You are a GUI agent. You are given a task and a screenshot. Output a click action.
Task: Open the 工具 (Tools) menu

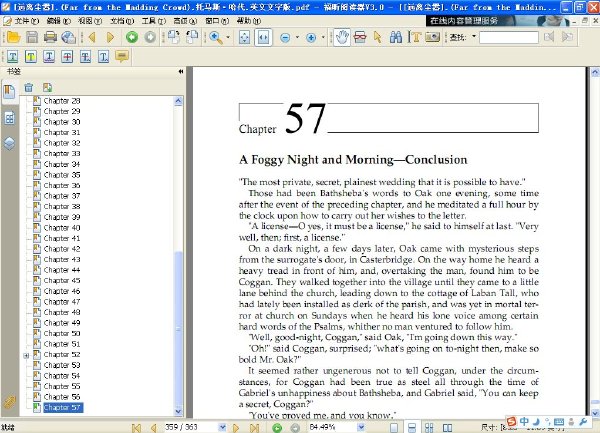pos(153,21)
